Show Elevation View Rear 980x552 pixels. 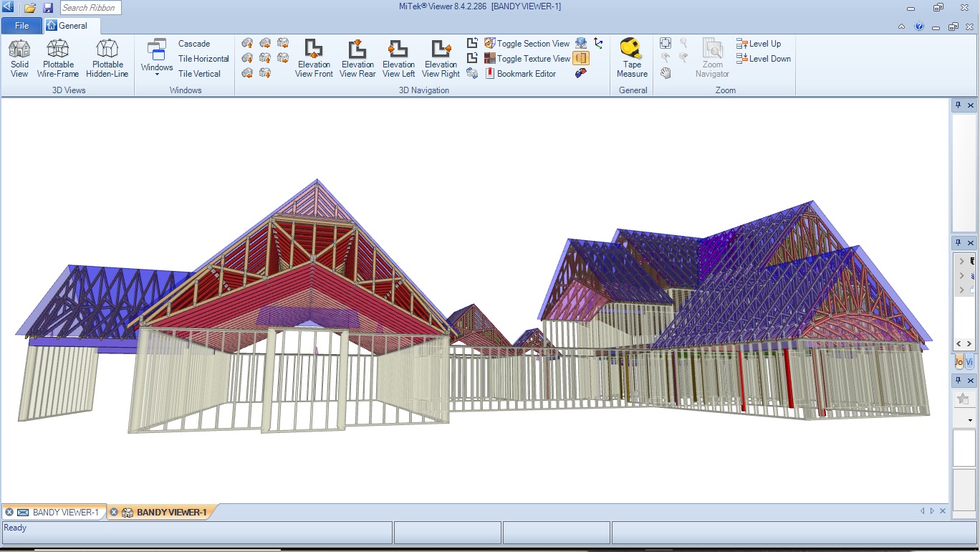point(357,58)
